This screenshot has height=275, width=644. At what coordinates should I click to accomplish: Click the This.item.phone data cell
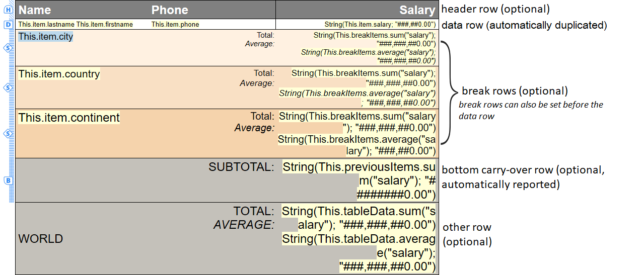[175, 24]
